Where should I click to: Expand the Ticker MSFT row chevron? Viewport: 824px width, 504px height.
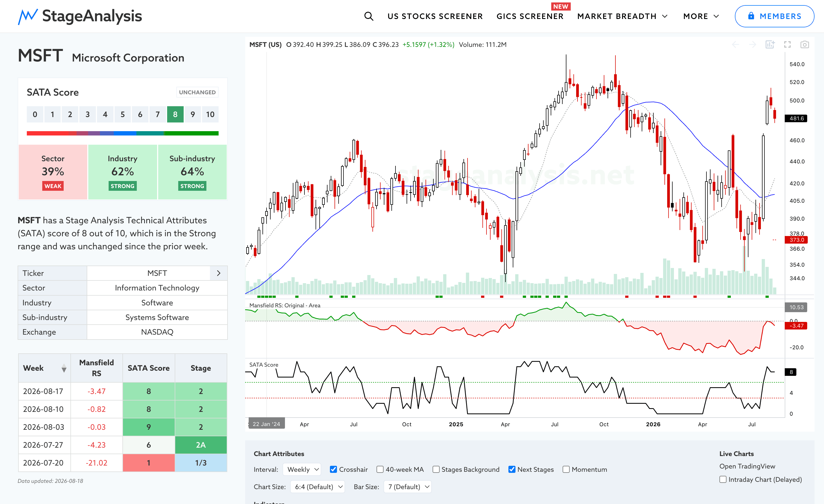219,273
